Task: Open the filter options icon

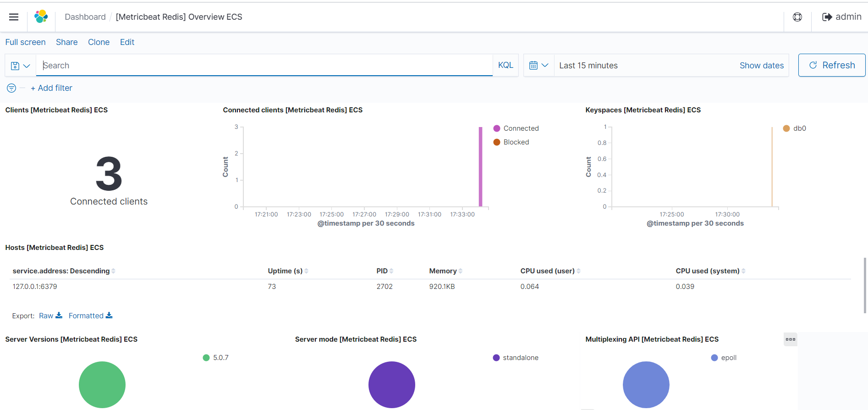Action: 11,88
